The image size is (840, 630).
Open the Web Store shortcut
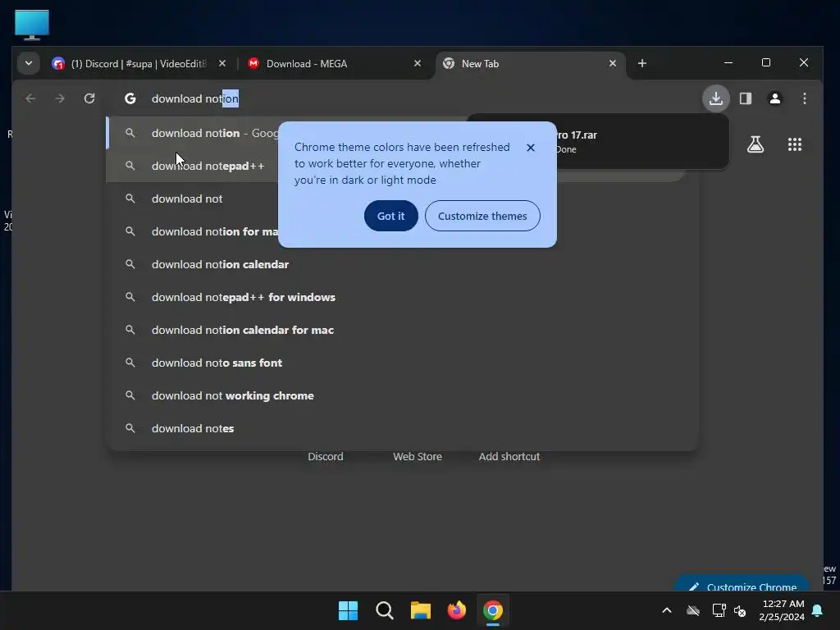(418, 456)
